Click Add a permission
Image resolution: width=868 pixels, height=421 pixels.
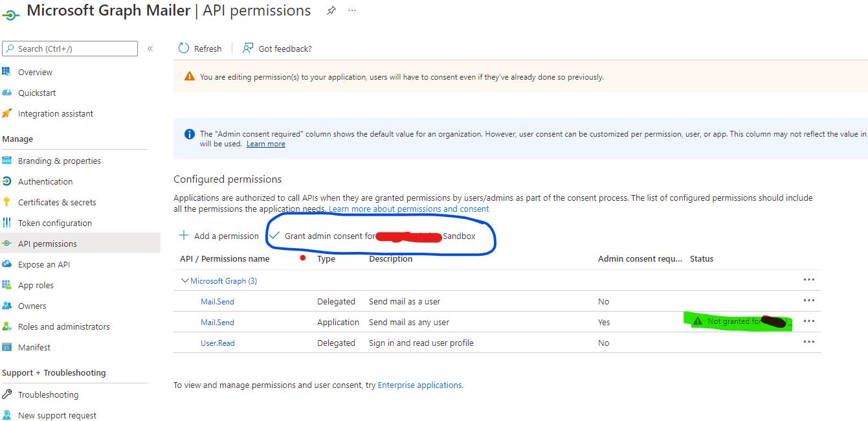pos(219,236)
